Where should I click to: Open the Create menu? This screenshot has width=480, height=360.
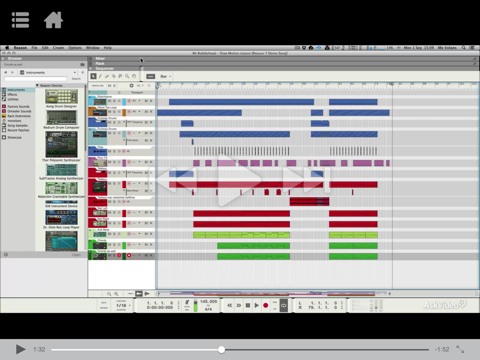pos(58,48)
